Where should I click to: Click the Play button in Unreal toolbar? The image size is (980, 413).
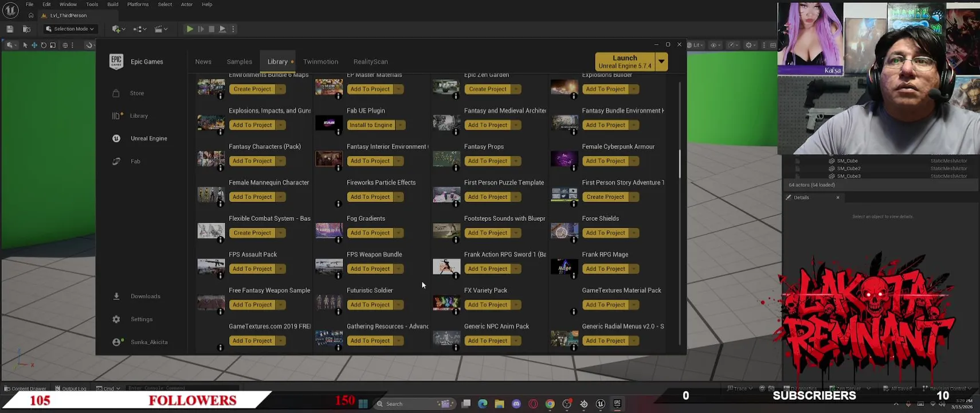[189, 29]
